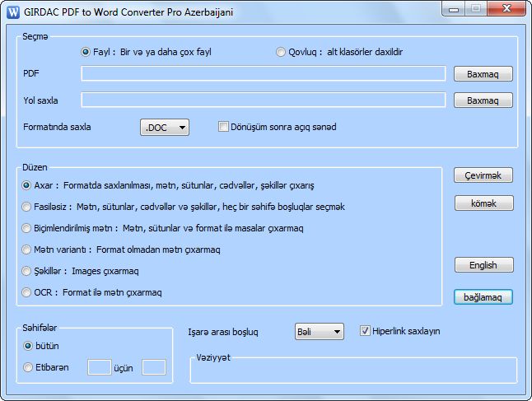Toggle the Hiperlink saxlayın checkbox
Viewport: 532px width, 401px height.
[x=366, y=331]
